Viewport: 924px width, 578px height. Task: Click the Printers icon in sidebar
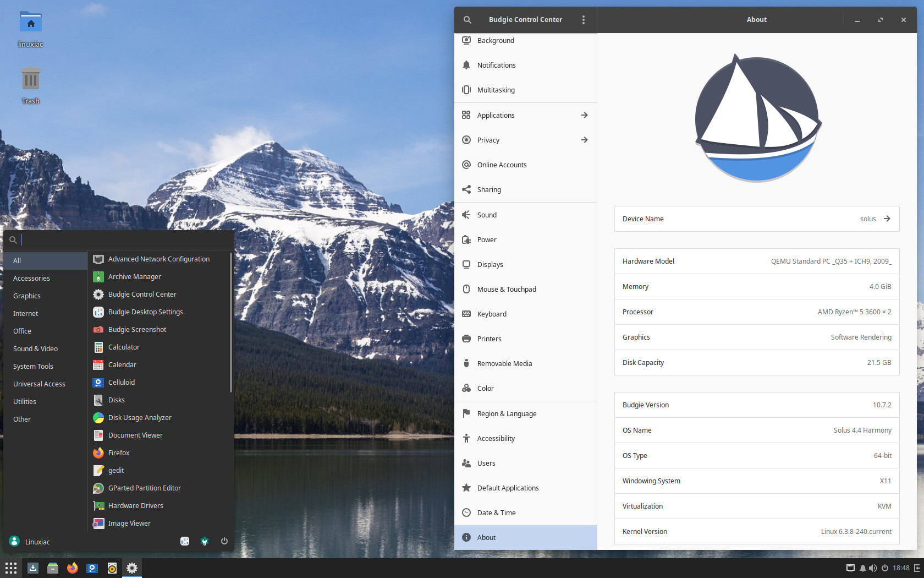coord(466,339)
